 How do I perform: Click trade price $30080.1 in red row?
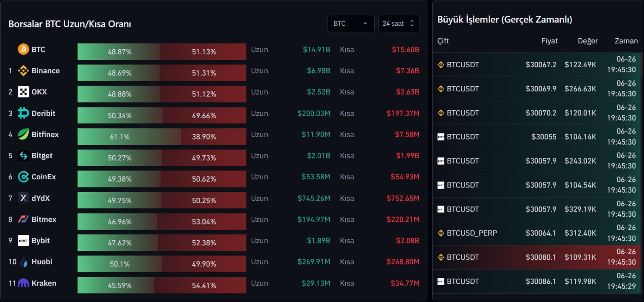(x=541, y=257)
